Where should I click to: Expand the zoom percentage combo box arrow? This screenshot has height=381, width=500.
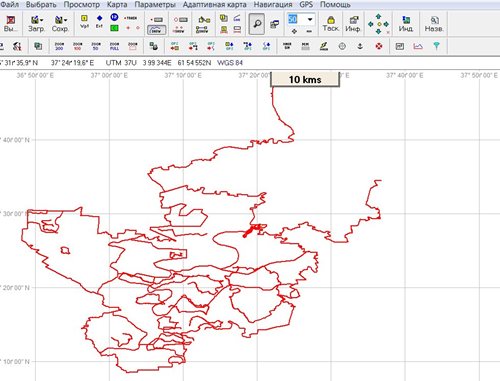(310, 19)
